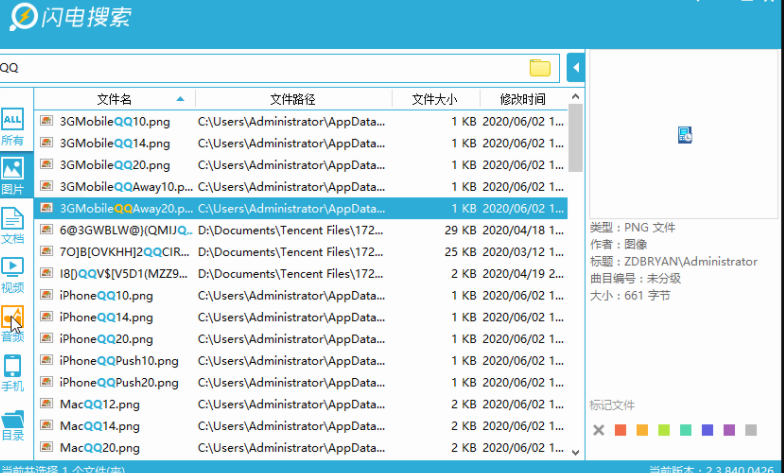Screen dimensions: 784x473
Task: Sort by 文件名 column header
Action: coord(114,99)
